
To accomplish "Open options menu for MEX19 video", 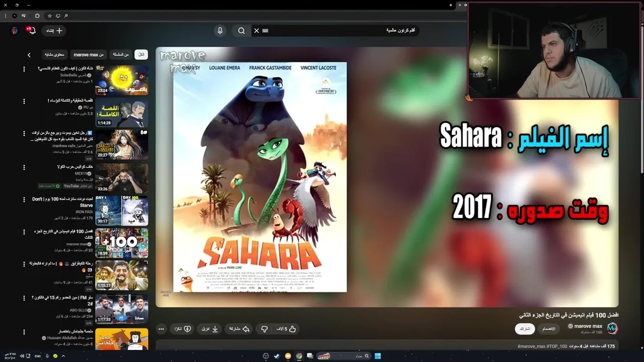I will (x=24, y=167).
